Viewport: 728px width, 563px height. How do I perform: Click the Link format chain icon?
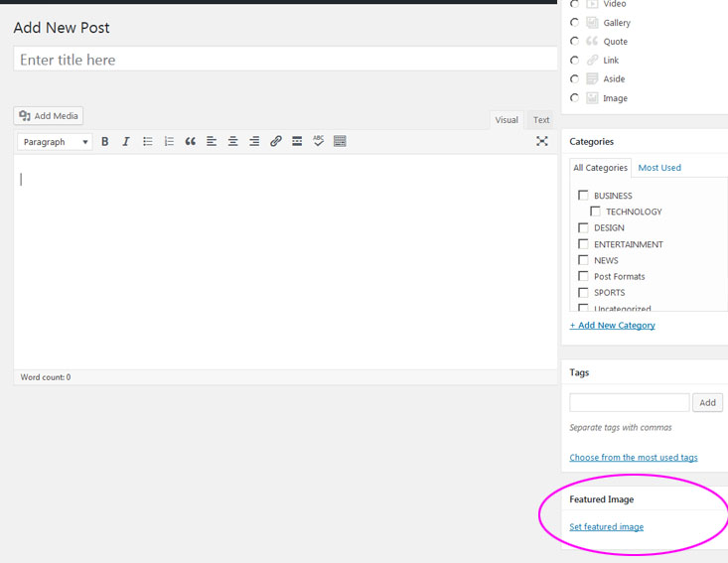[x=592, y=60]
